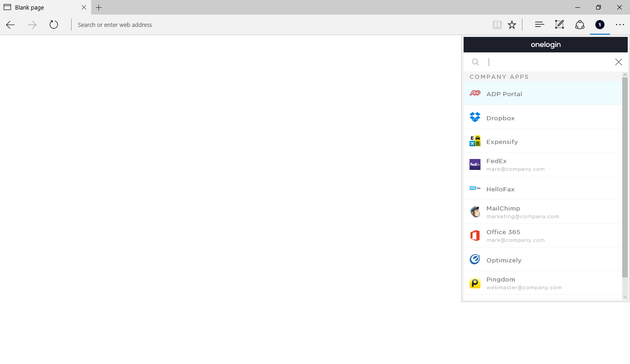The image size is (630, 364).
Task: Click the HelloFax logo icon
Action: coord(475,188)
